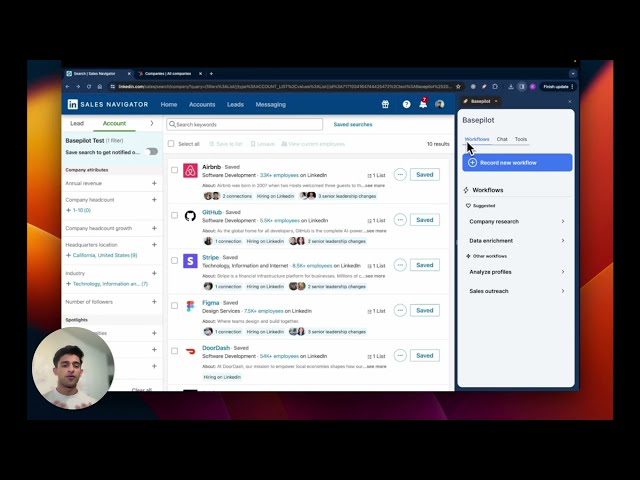Expand the Analyze profiles workflow
The image size is (640, 480).
click(x=517, y=272)
